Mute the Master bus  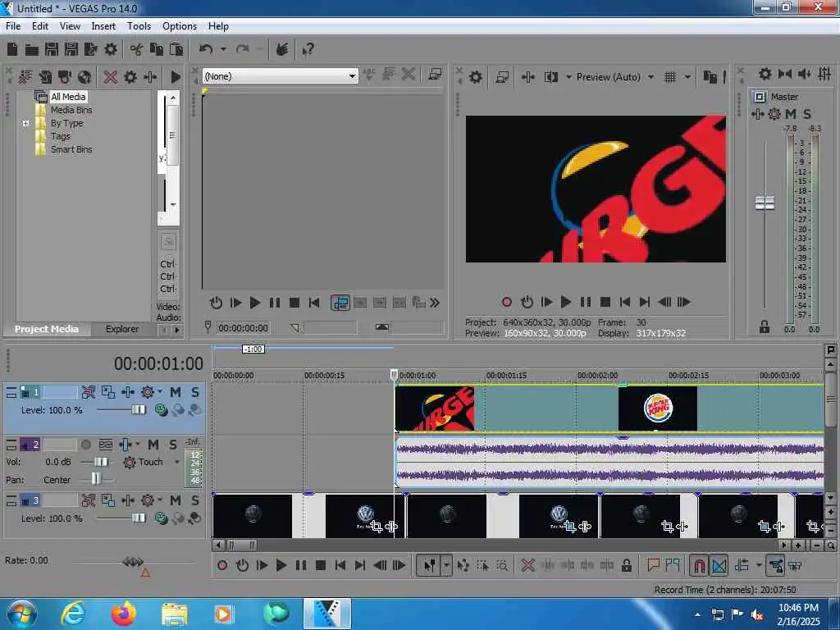(x=790, y=114)
